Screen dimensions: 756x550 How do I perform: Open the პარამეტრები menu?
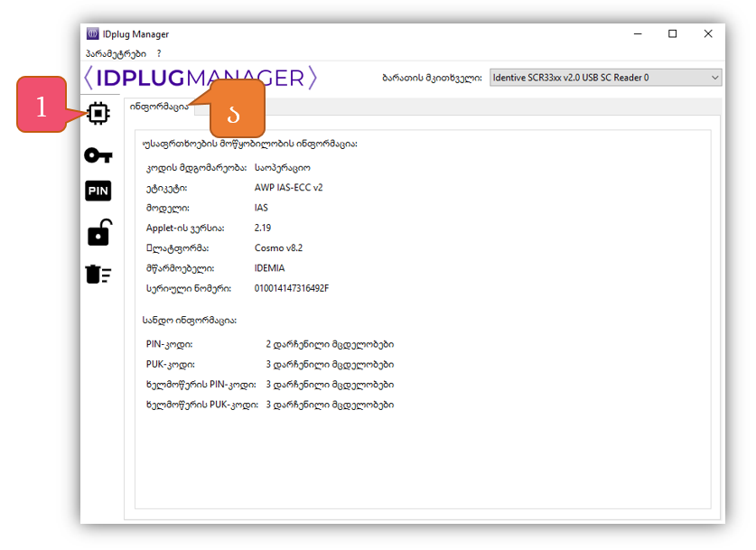116,54
